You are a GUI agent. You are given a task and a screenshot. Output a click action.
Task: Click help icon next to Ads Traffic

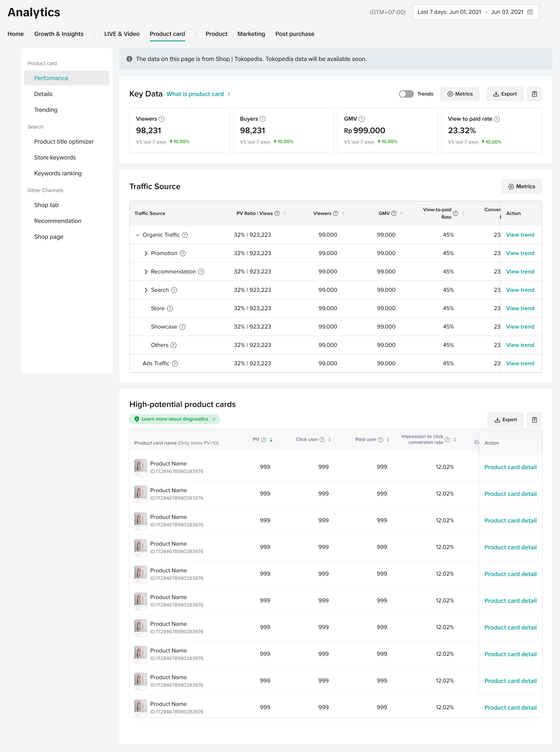[x=175, y=363]
